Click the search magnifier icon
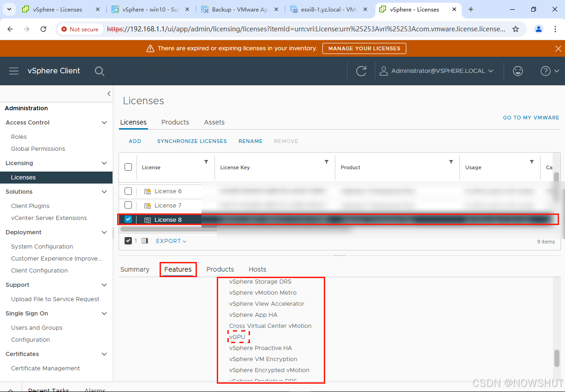This screenshot has height=392, width=565. click(x=99, y=71)
